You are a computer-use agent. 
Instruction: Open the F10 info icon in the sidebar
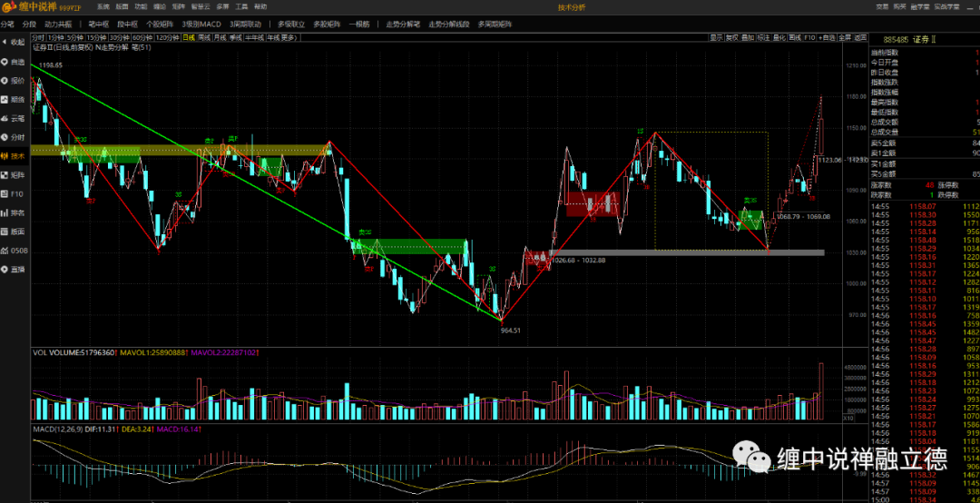click(x=5, y=193)
